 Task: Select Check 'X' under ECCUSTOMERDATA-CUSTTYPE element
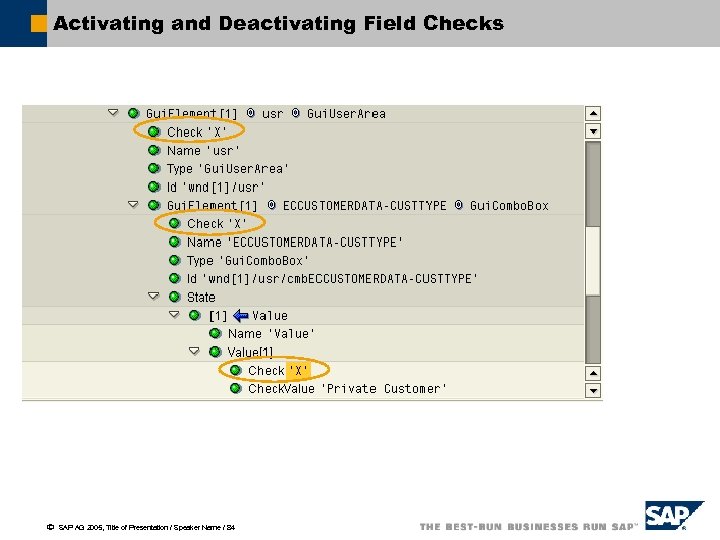click(x=217, y=224)
